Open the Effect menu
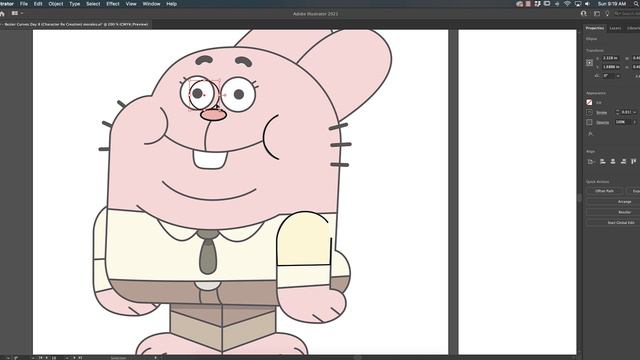640x360 pixels. click(x=113, y=4)
